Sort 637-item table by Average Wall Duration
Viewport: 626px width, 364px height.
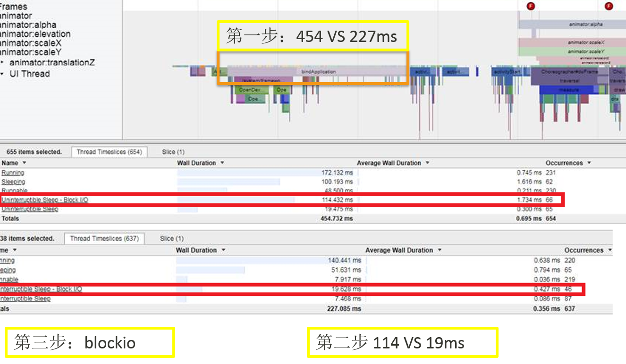(403, 250)
